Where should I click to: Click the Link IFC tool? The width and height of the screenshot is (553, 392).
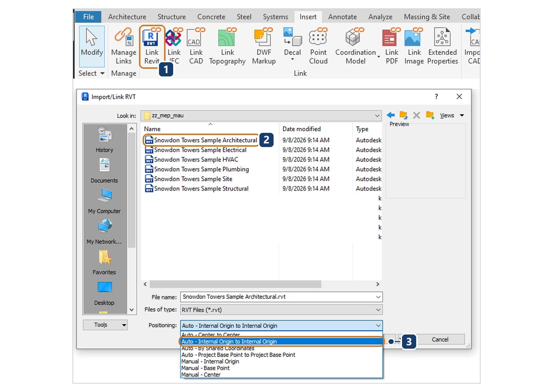click(174, 46)
